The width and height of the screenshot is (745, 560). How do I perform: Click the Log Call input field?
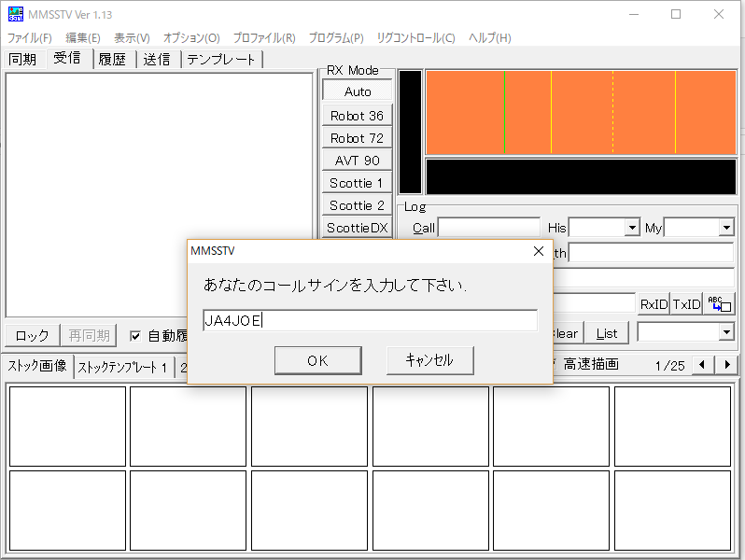[489, 228]
